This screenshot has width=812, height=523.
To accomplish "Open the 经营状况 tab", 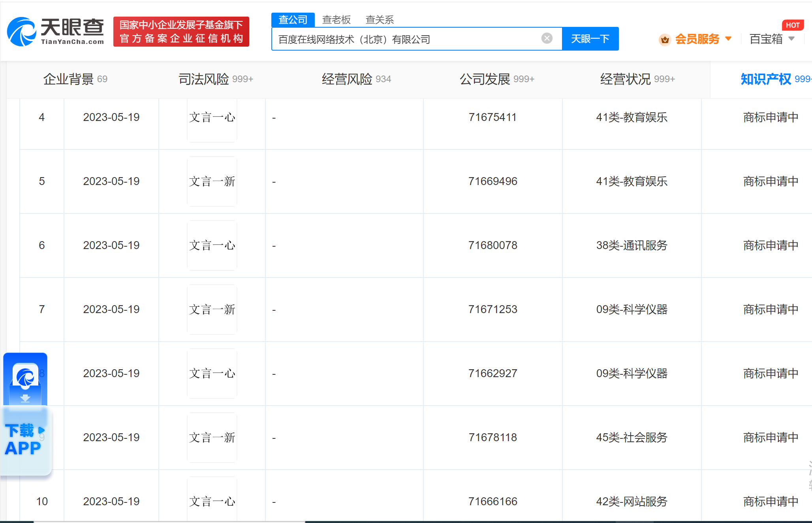I will coord(637,79).
